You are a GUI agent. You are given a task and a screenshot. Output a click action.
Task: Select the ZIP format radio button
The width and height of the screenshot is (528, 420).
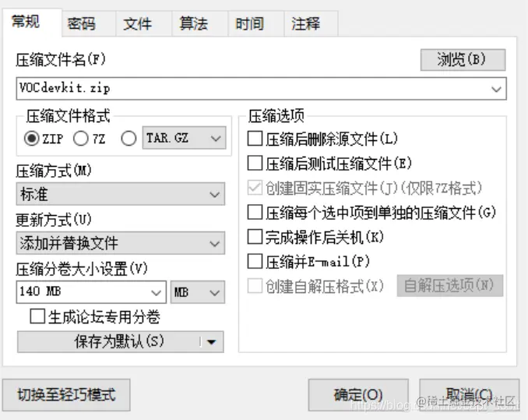point(32,139)
